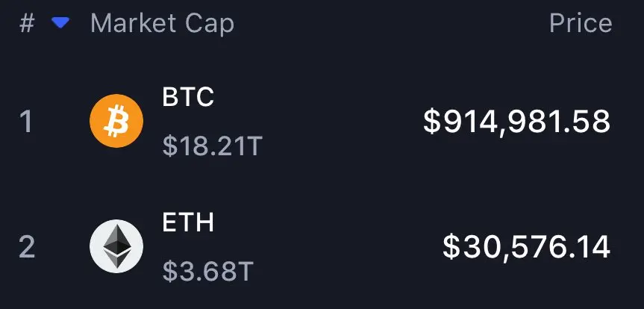Sort by the # rank column header
This screenshot has height=309, width=644.
click(27, 24)
